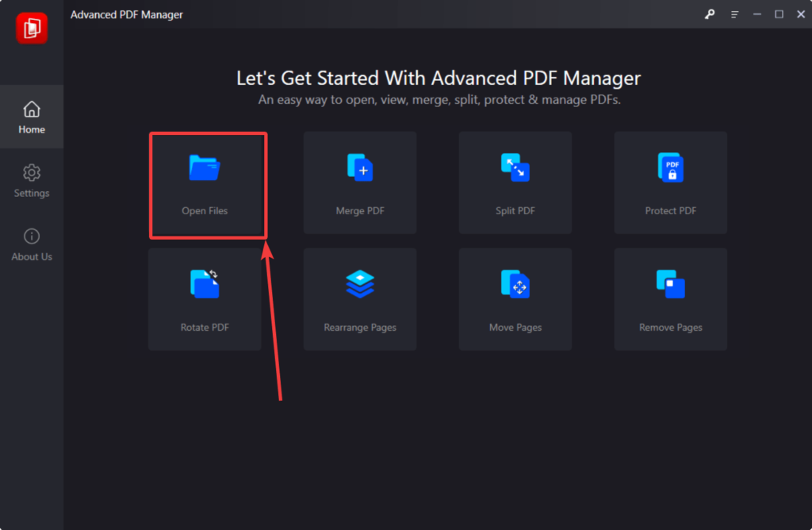Minimize the Advanced PDF Manager window

(757, 14)
